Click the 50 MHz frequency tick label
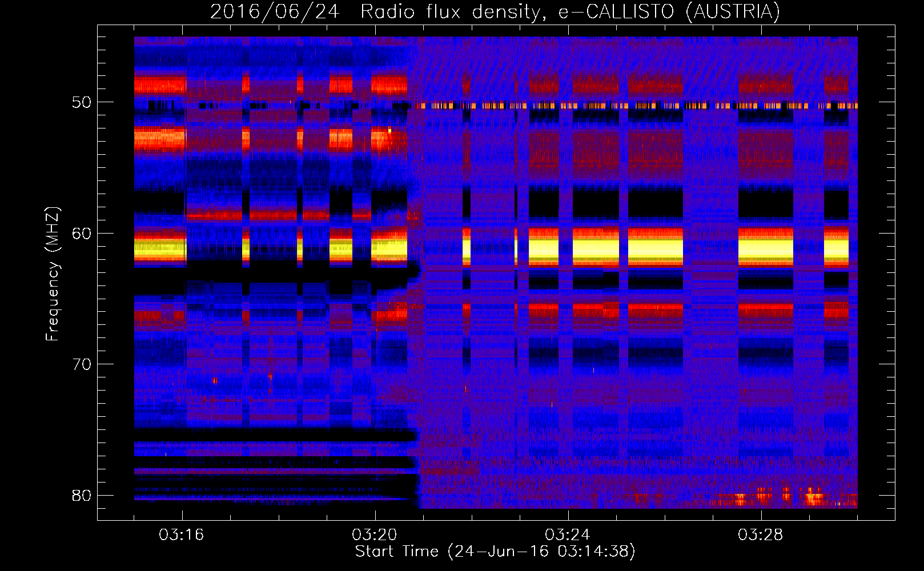The image size is (924, 571). click(x=81, y=102)
